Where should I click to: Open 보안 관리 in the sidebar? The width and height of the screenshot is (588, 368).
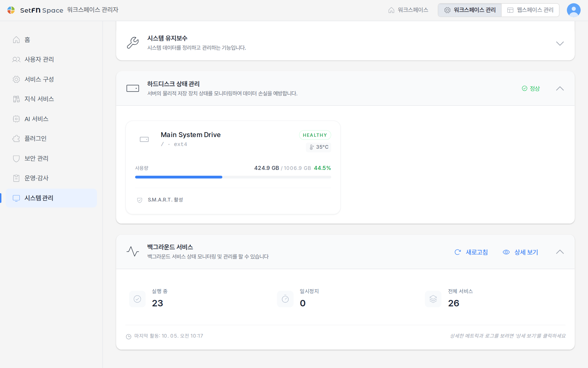(x=51, y=158)
